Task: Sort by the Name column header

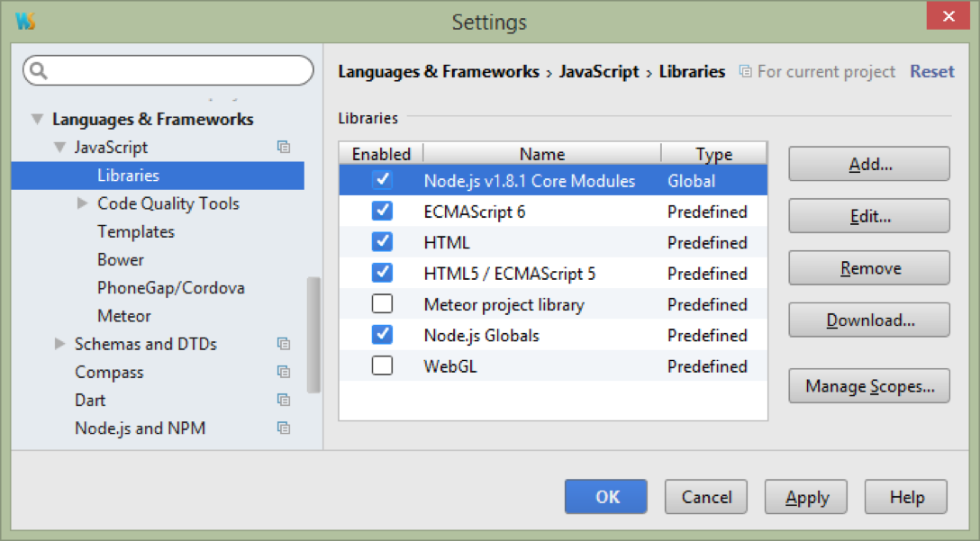Action: 542,154
